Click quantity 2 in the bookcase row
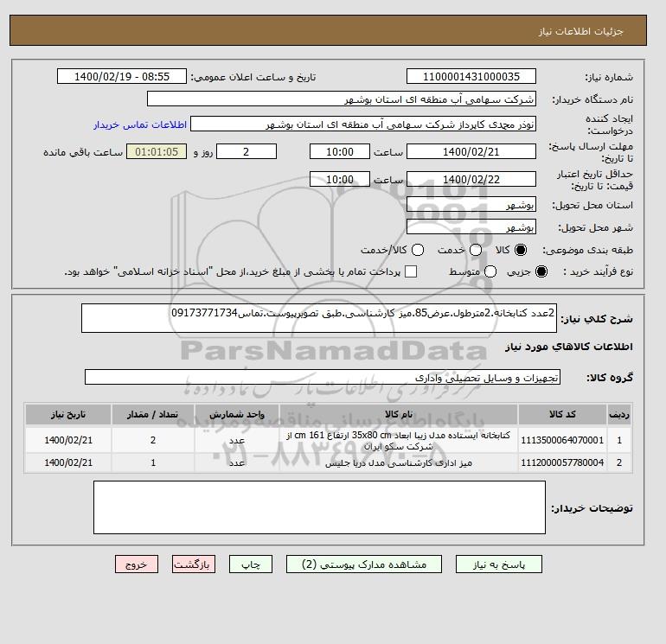Screen dimensions: 666x644 tap(153, 440)
